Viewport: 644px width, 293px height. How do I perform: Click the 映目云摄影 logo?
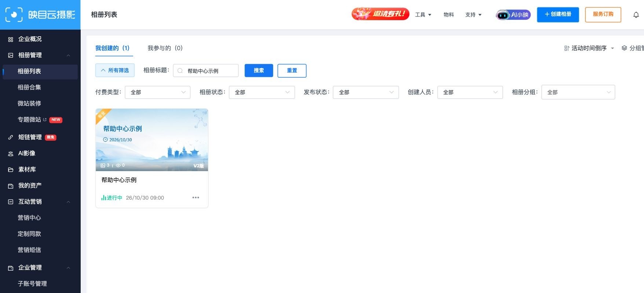point(40,15)
